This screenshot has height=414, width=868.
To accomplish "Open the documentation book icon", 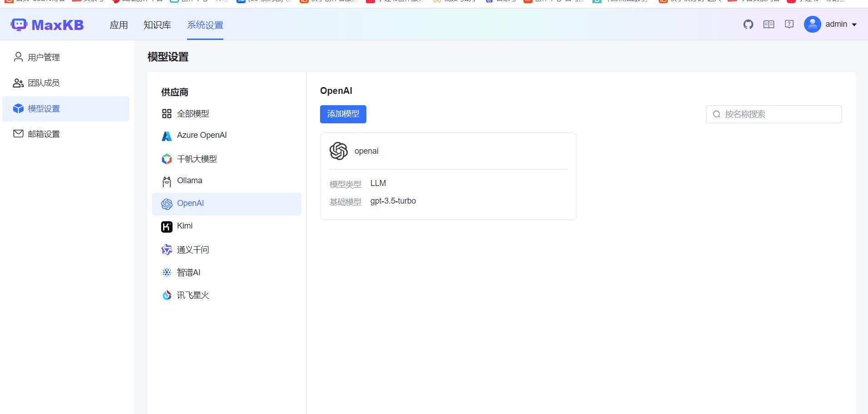I will 769,24.
